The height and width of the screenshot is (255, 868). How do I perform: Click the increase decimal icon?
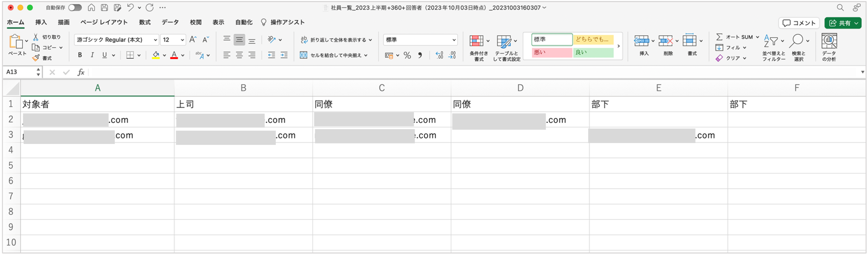[439, 55]
